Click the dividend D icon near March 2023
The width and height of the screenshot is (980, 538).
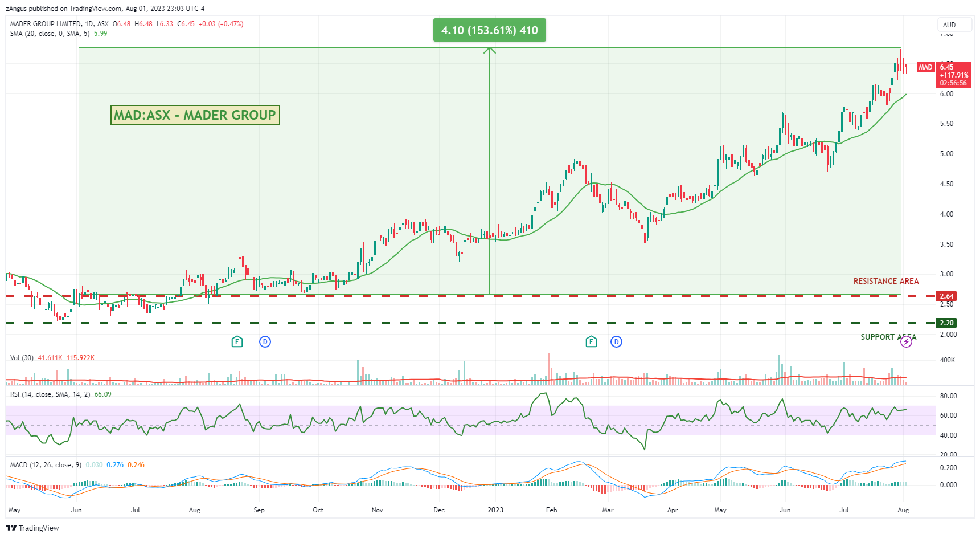coord(616,342)
